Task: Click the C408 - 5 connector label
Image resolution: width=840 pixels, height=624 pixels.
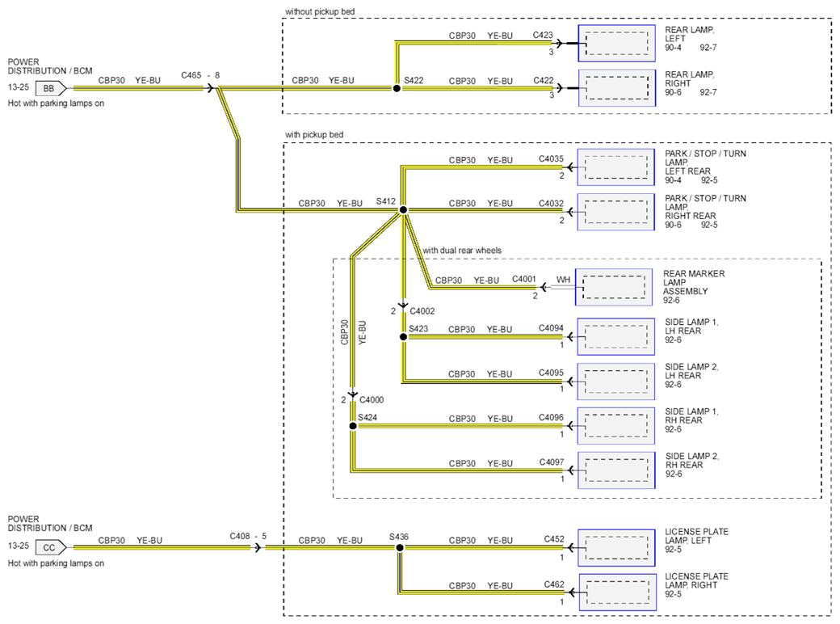Action: 248,536
